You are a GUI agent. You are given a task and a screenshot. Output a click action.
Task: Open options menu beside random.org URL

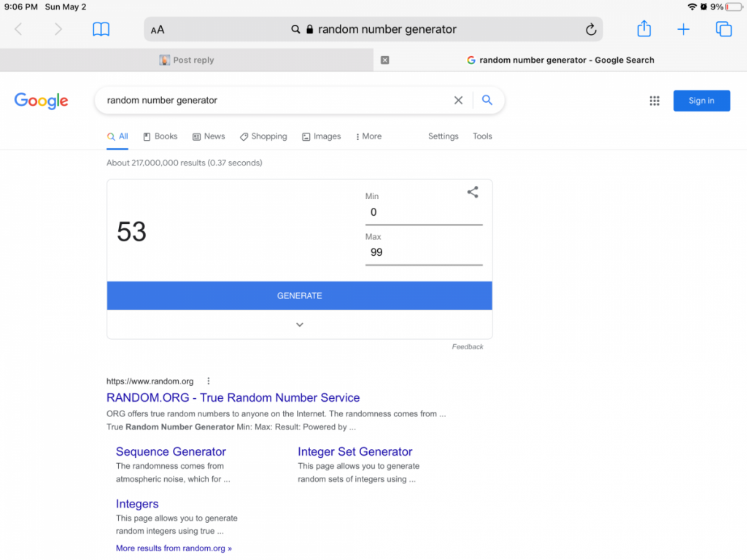click(208, 381)
